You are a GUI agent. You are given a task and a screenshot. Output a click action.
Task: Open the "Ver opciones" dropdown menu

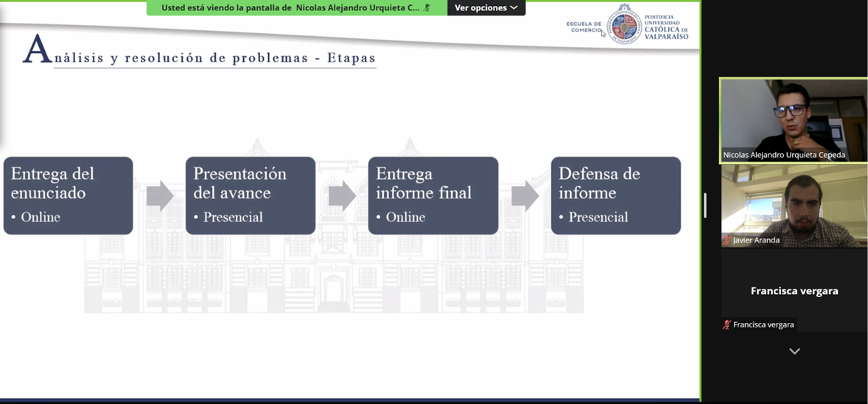pyautogui.click(x=486, y=8)
